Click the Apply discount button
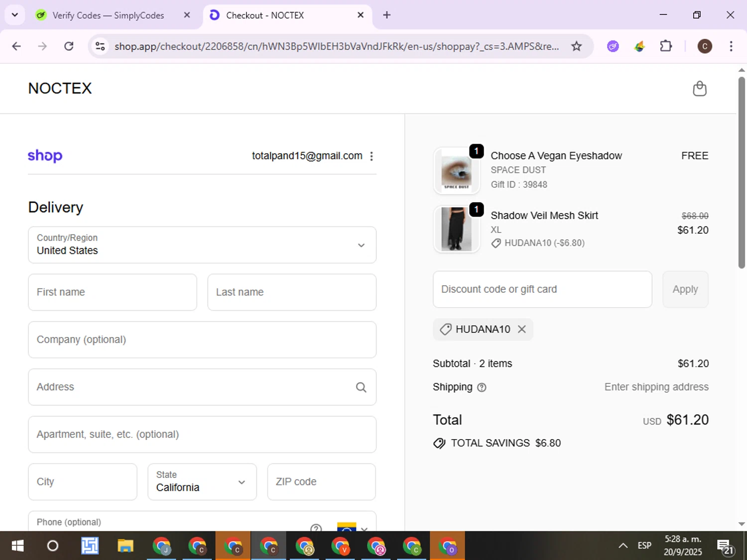 click(x=685, y=289)
